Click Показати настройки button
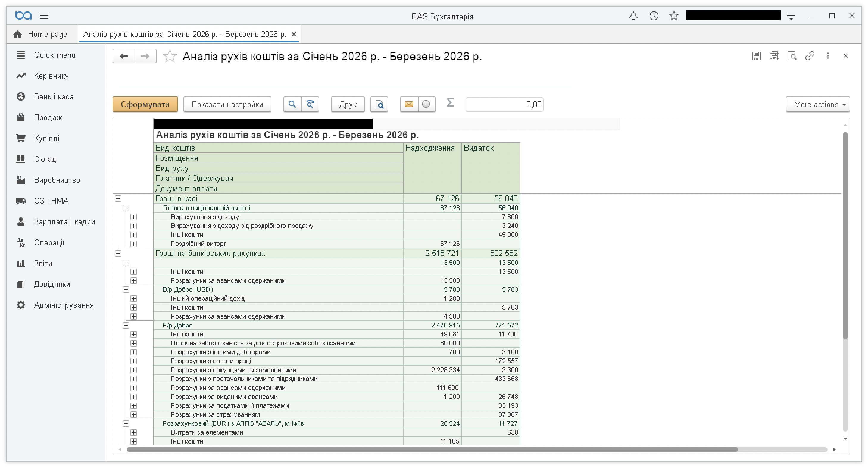The width and height of the screenshot is (868, 468). [x=227, y=104]
